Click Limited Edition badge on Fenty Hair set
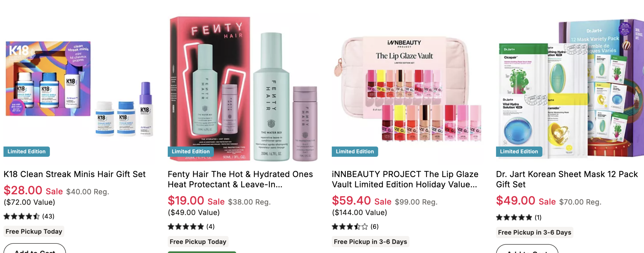 (x=191, y=151)
